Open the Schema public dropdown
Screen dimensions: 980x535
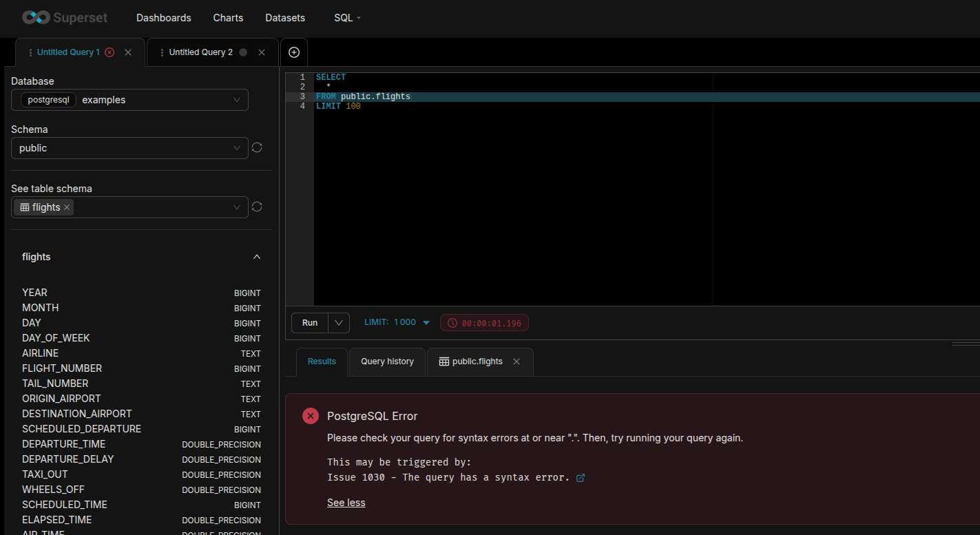tap(129, 148)
